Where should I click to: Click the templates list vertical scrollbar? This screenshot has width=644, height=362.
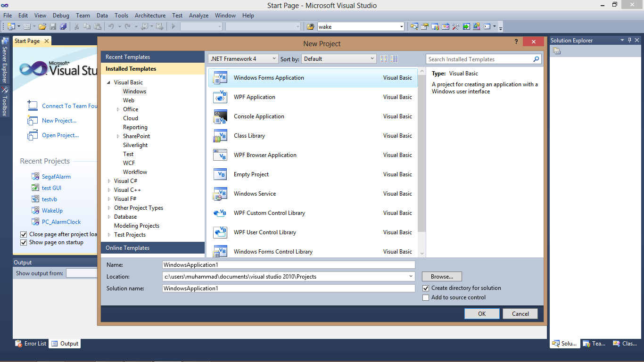[x=422, y=162]
